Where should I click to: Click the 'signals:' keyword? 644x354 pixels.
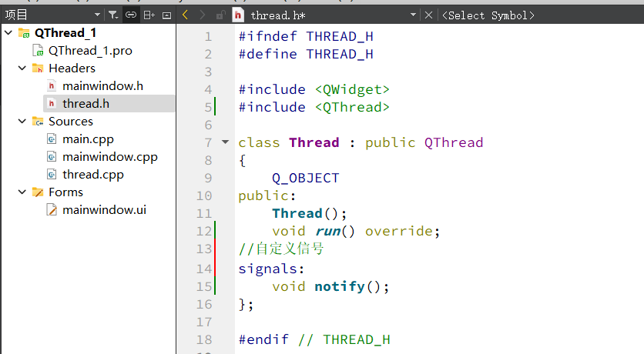point(271,269)
